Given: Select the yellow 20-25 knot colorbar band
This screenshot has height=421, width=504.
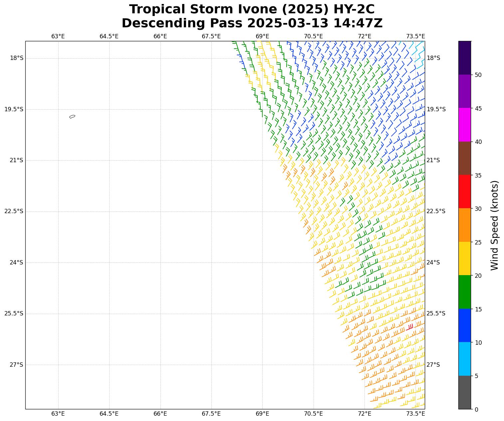Looking at the screenshot, I should coord(464,258).
